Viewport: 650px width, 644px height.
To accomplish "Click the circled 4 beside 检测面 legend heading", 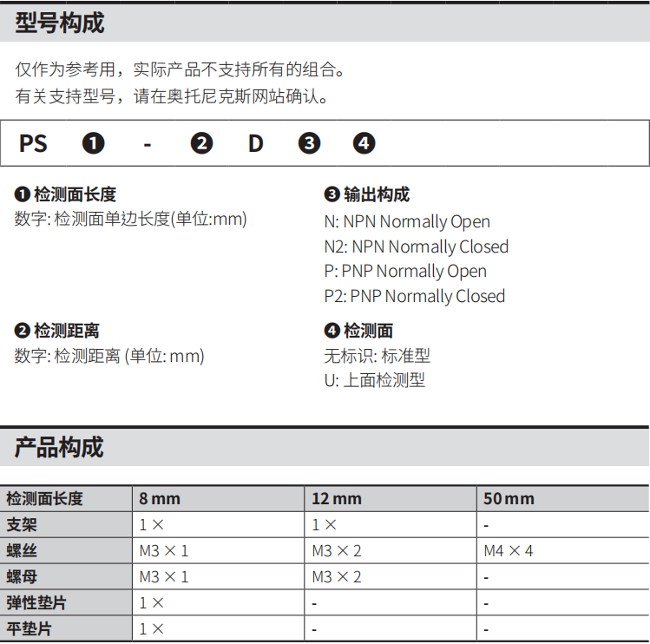I will click(x=332, y=331).
